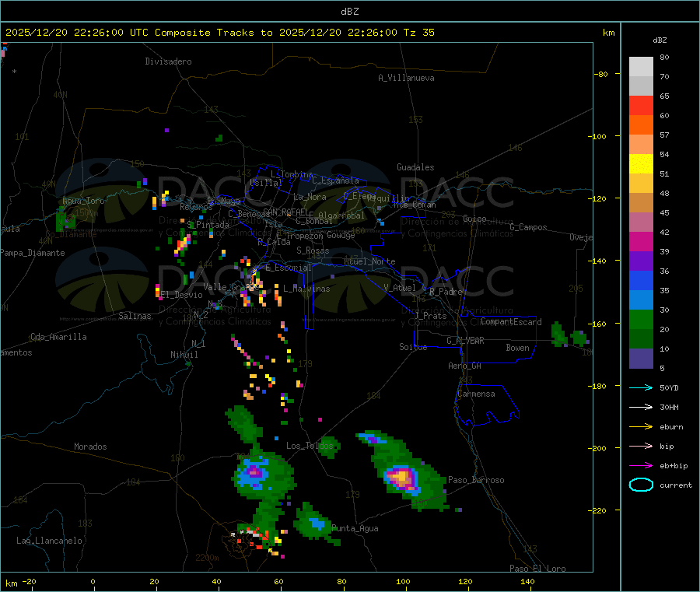Screen dimensions: 700x592
Task: Select the green 20-30 dBZ swatch
Action: tap(641, 319)
